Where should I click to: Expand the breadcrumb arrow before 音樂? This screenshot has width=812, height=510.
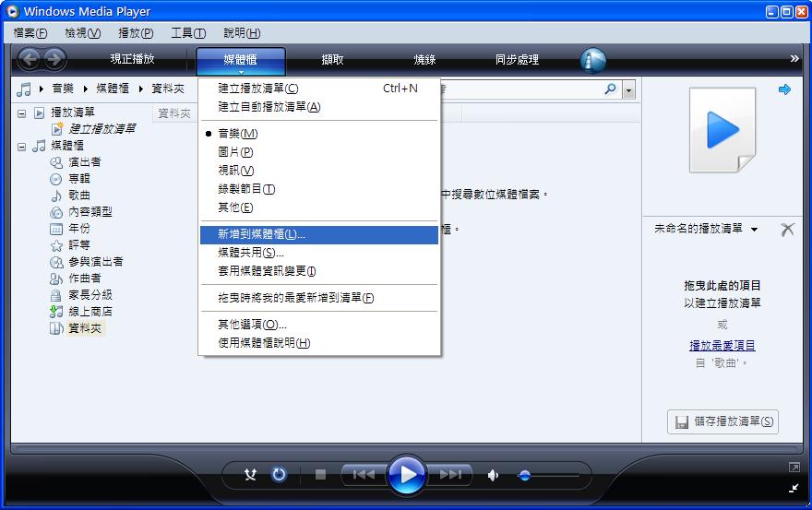[x=42, y=89]
